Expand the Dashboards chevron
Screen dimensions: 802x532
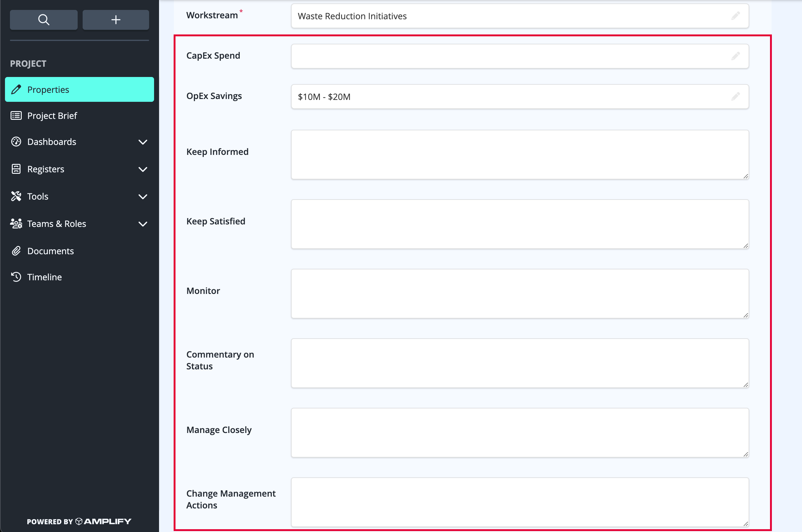[143, 142]
